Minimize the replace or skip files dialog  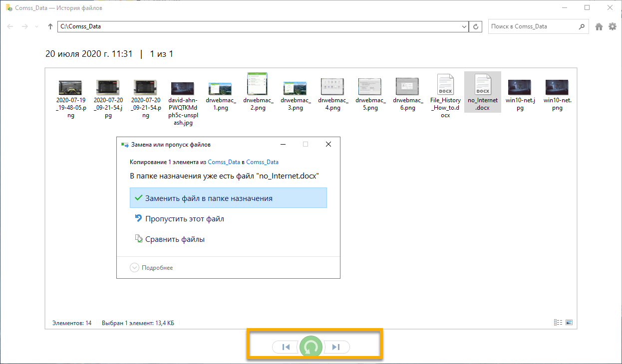tap(283, 145)
